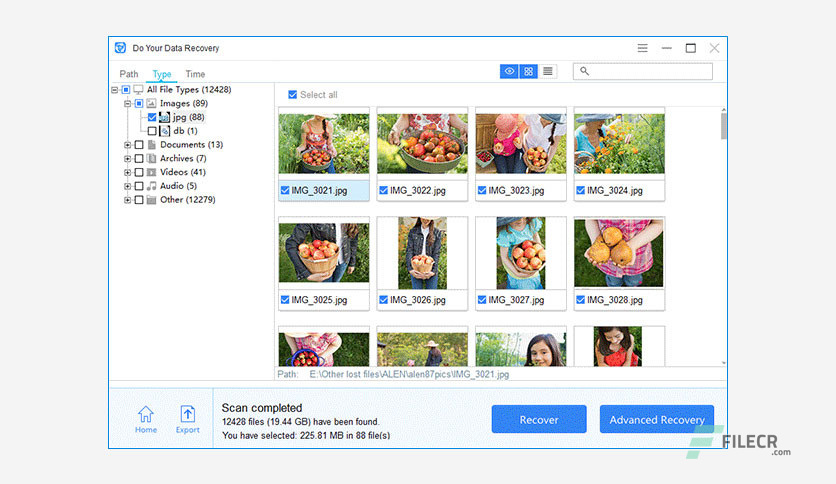Click the Documents category icon
The height and width of the screenshot is (484, 836).
(x=152, y=145)
